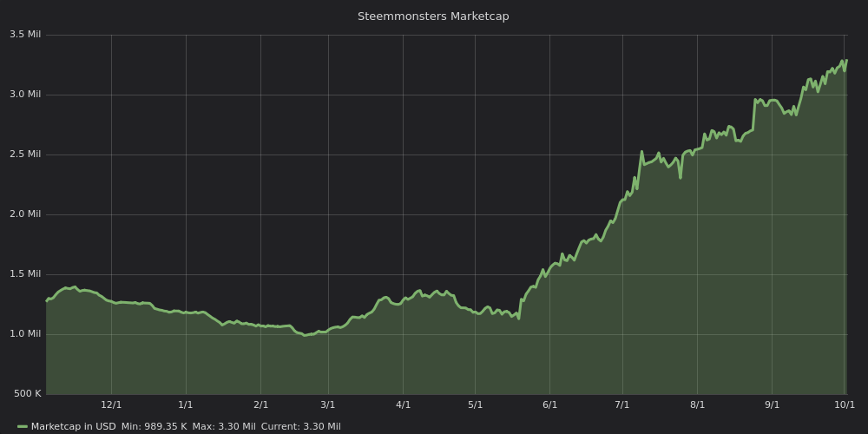Click the 5/1 x-axis date label

point(475,404)
